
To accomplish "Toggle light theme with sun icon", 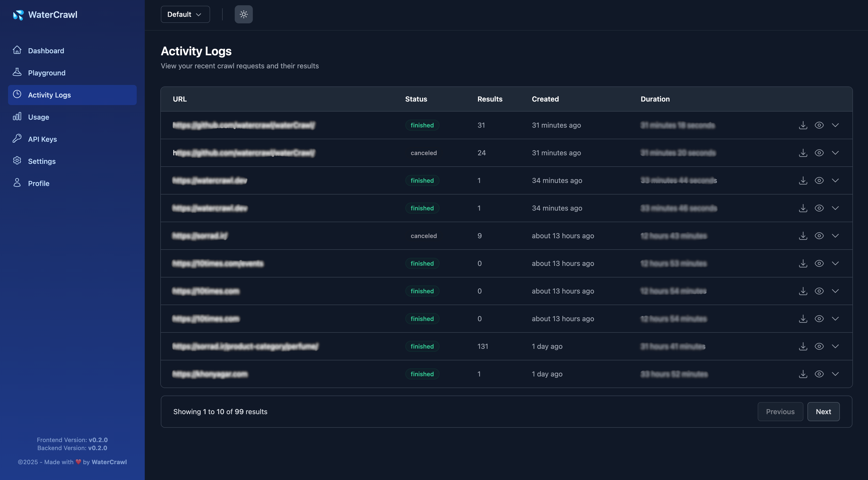I will (243, 14).
